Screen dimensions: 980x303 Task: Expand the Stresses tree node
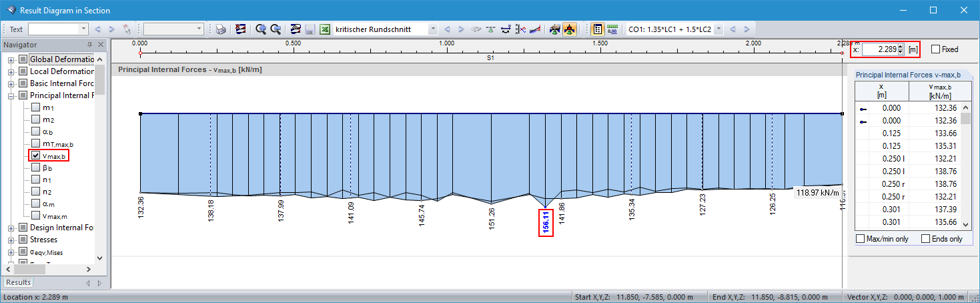(x=11, y=240)
